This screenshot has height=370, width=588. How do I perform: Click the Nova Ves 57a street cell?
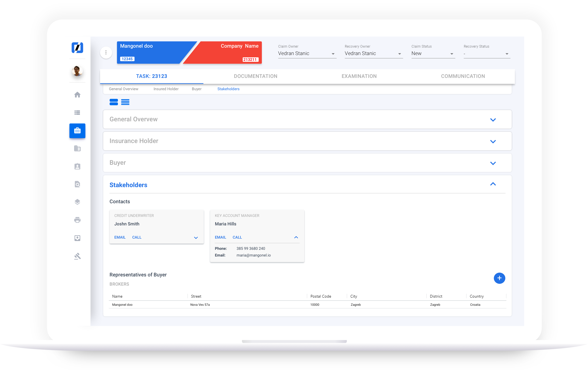coord(200,305)
